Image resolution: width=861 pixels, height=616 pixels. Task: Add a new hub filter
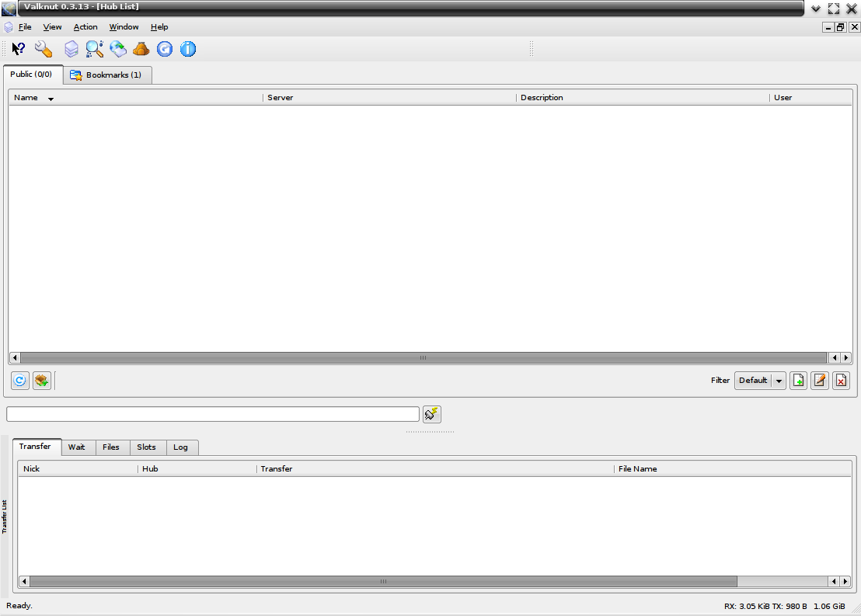pyautogui.click(x=798, y=381)
